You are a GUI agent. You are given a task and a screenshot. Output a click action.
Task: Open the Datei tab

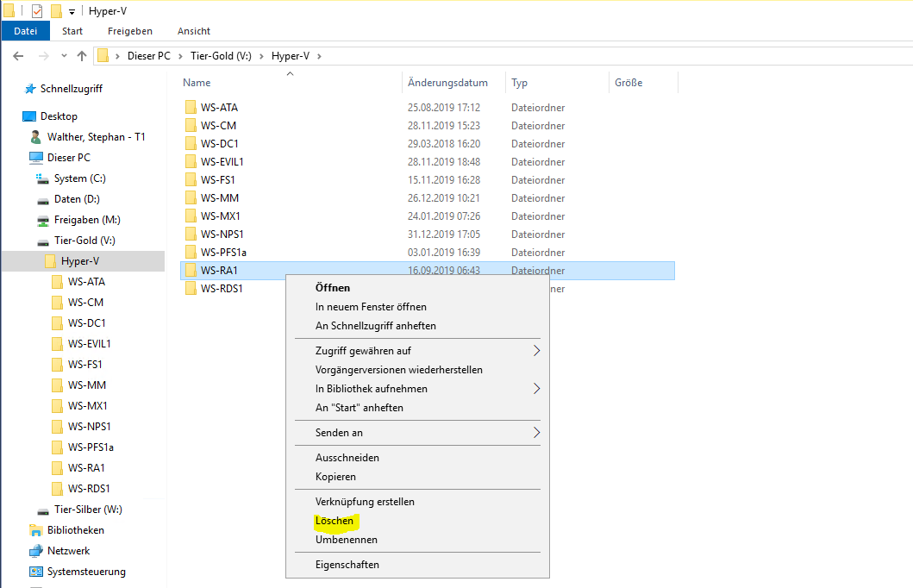click(x=26, y=31)
